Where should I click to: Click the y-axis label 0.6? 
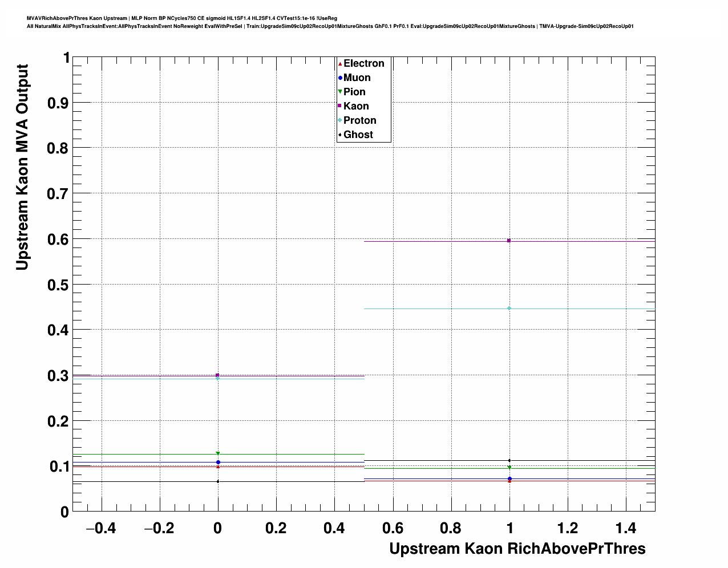pos(58,240)
